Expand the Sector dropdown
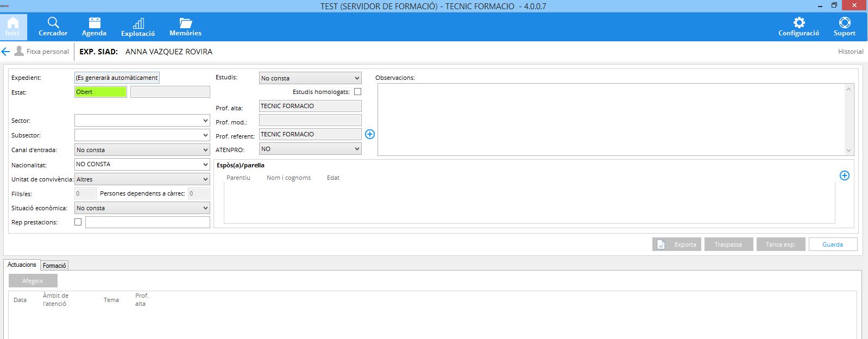The image size is (868, 339). (x=205, y=121)
